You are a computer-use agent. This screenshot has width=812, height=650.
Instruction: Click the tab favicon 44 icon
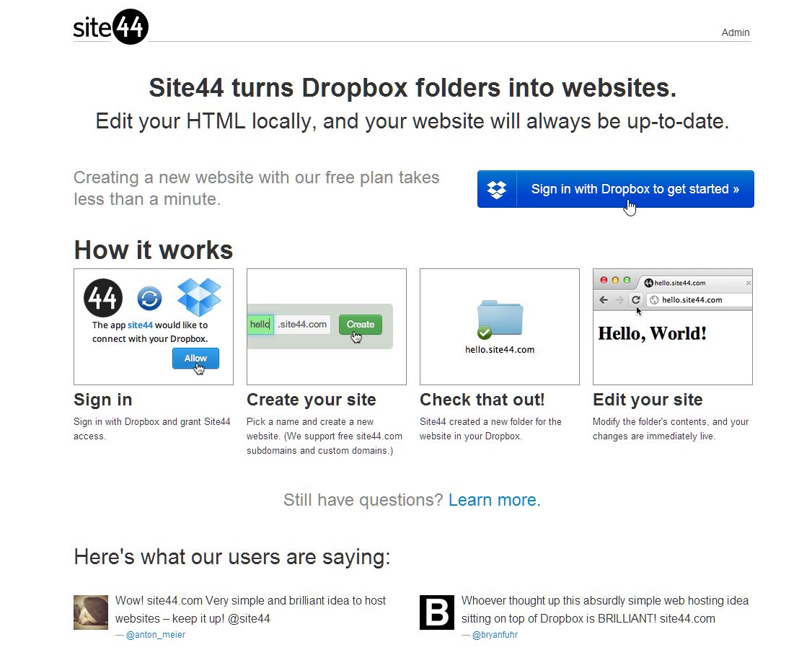pos(648,283)
